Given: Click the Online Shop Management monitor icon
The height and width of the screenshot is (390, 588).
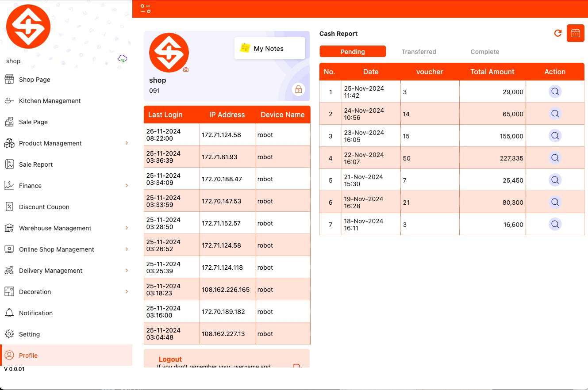Looking at the screenshot, I should 9,249.
